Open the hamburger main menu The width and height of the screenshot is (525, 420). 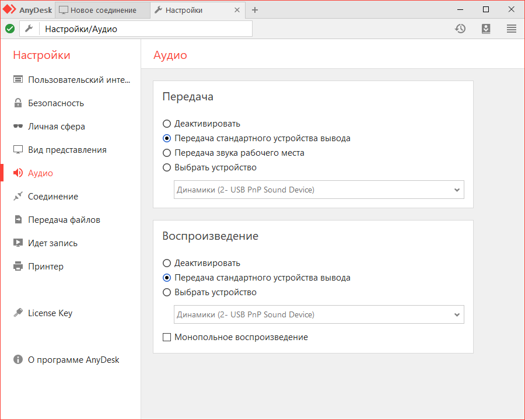(x=512, y=29)
